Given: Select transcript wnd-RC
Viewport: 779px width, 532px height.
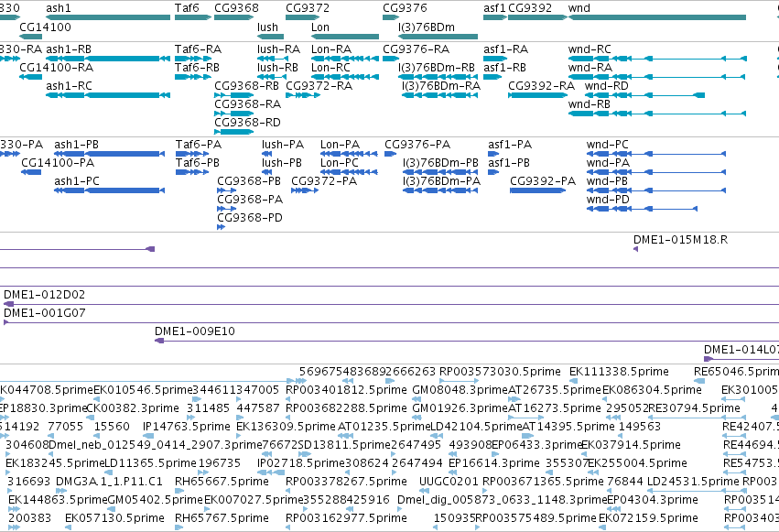Looking at the screenshot, I should 657,59.
